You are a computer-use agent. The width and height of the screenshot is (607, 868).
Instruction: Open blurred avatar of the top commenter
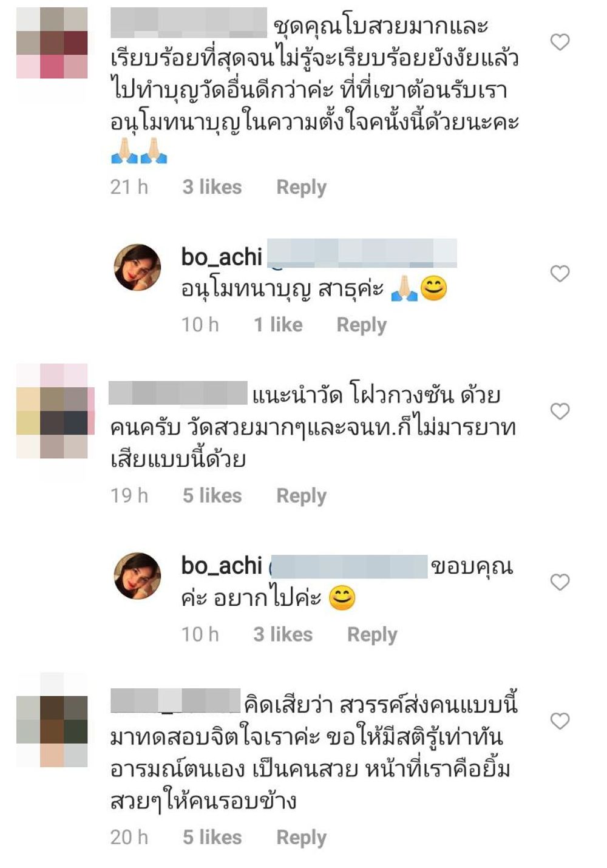(52, 42)
